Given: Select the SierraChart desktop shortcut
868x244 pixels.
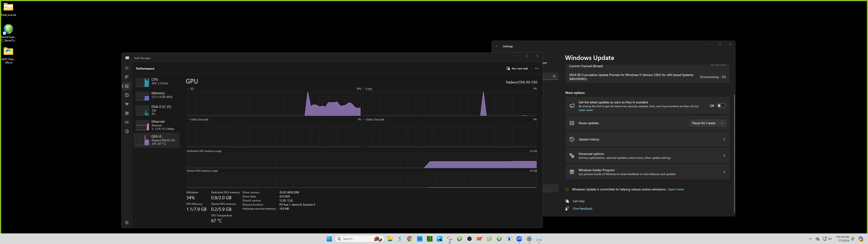Looking at the screenshot, I should (8, 33).
